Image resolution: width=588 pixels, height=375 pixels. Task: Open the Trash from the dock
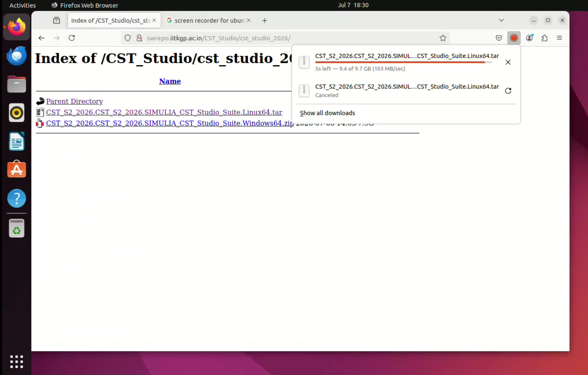(17, 229)
